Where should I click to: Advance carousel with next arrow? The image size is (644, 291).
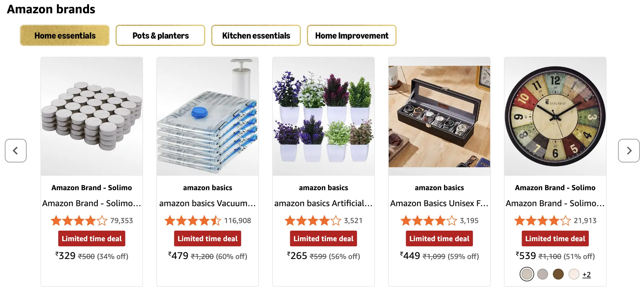pyautogui.click(x=629, y=151)
